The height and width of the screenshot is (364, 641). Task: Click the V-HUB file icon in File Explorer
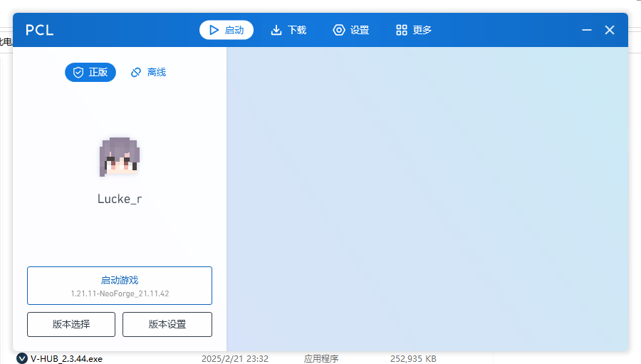[x=21, y=359]
